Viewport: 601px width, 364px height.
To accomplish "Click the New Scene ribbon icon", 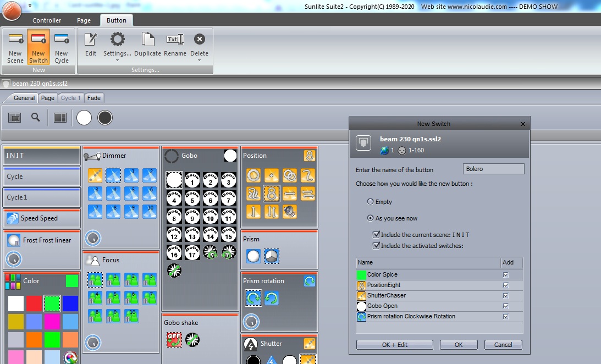I will click(x=15, y=47).
